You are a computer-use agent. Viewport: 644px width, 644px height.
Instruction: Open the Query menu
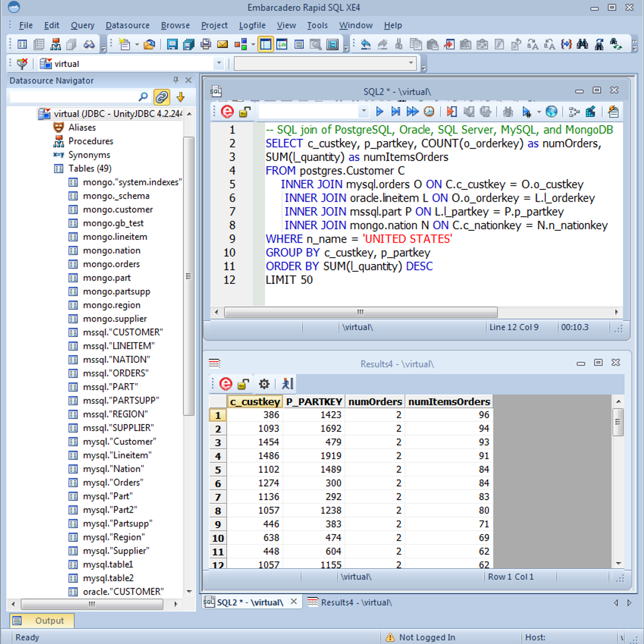(83, 25)
